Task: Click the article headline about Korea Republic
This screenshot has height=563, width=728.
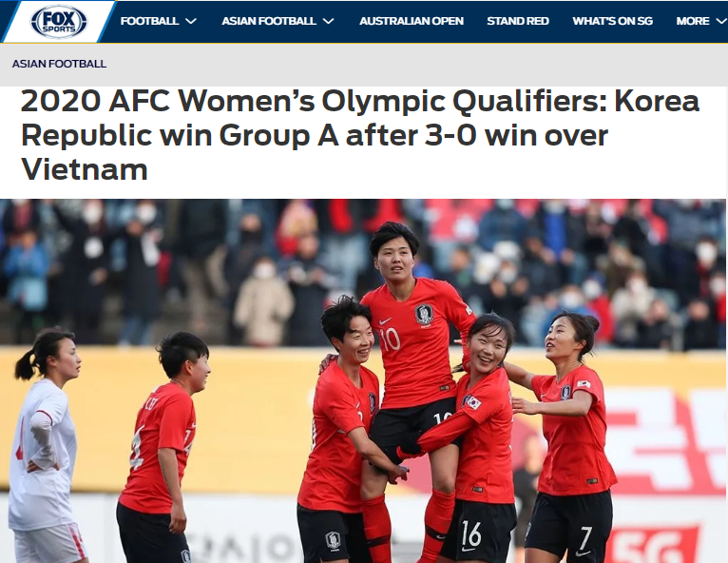Action: point(360,135)
